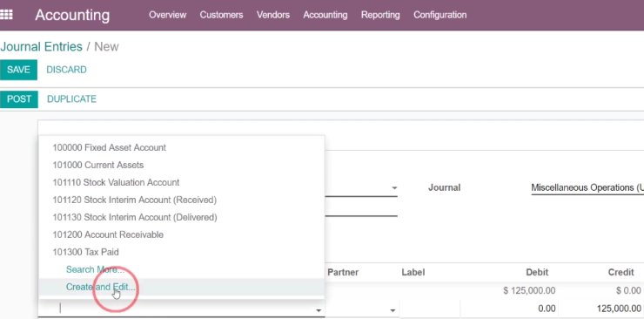Image resolution: width=644 pixels, height=319 pixels.
Task: Open the Configuration menu
Action: pos(439,15)
